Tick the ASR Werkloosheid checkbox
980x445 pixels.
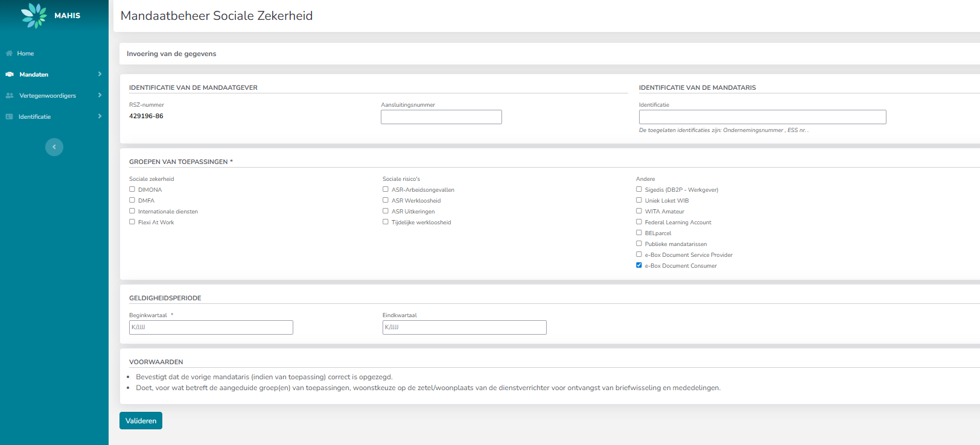tap(386, 200)
